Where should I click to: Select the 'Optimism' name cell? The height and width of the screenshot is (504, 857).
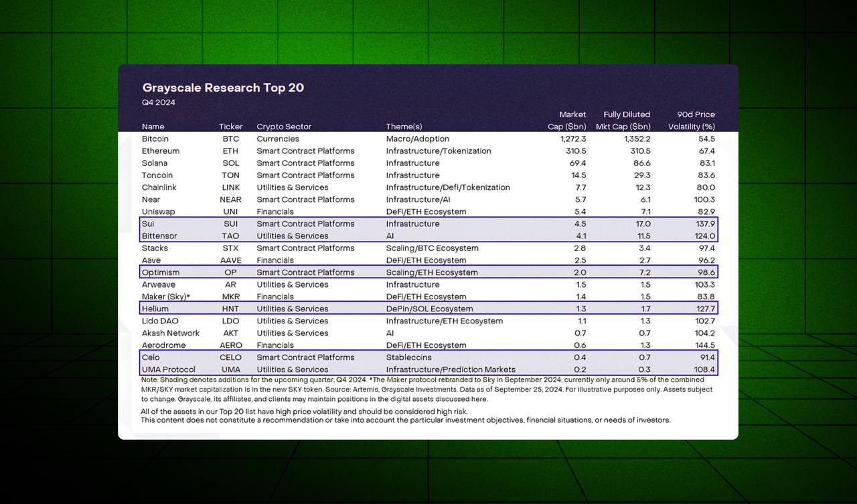[x=161, y=272]
